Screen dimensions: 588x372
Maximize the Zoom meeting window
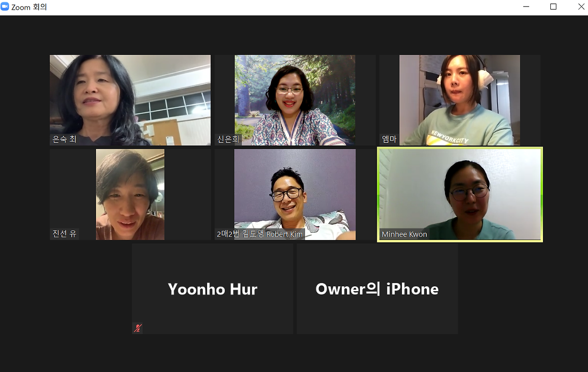553,7
